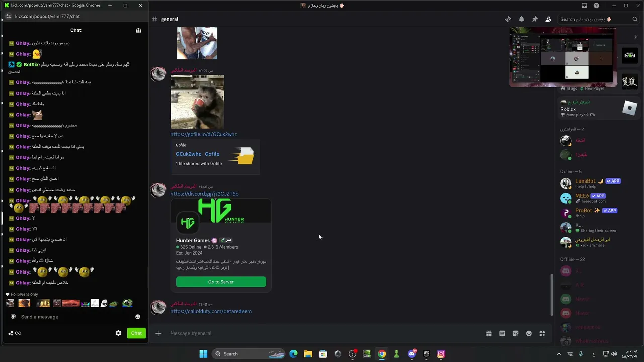Open the GIF picker in Discord
The height and width of the screenshot is (362, 644).
coord(502,333)
